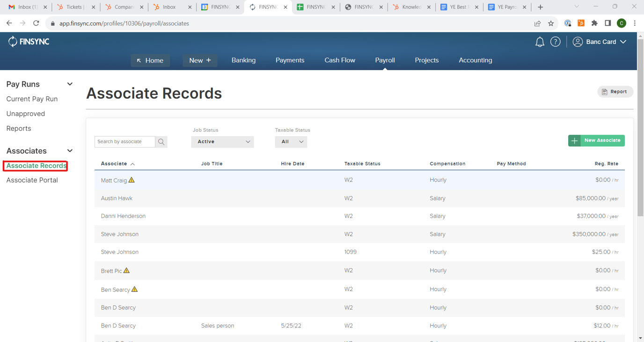Click the help question mark icon
This screenshot has height=342, width=644.
coord(555,42)
